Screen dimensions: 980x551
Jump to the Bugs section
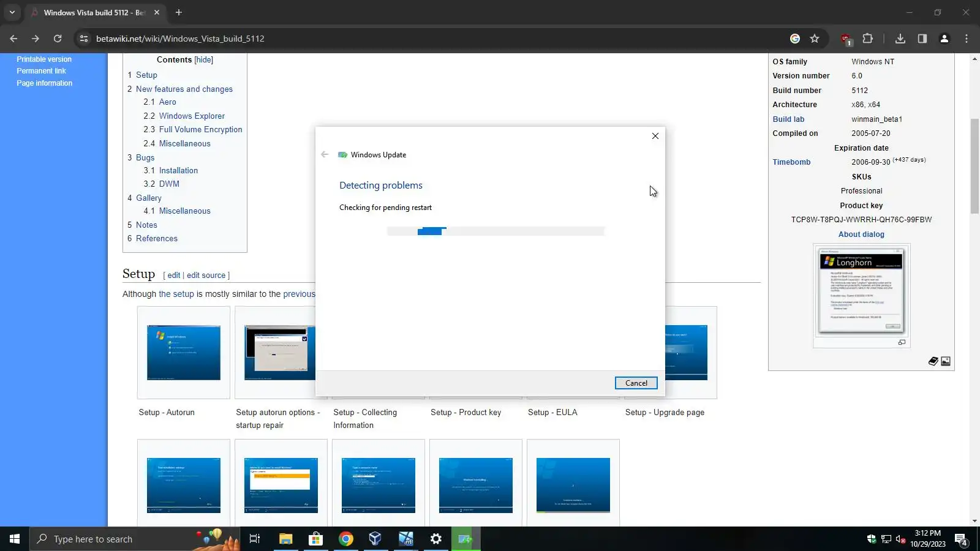(145, 158)
